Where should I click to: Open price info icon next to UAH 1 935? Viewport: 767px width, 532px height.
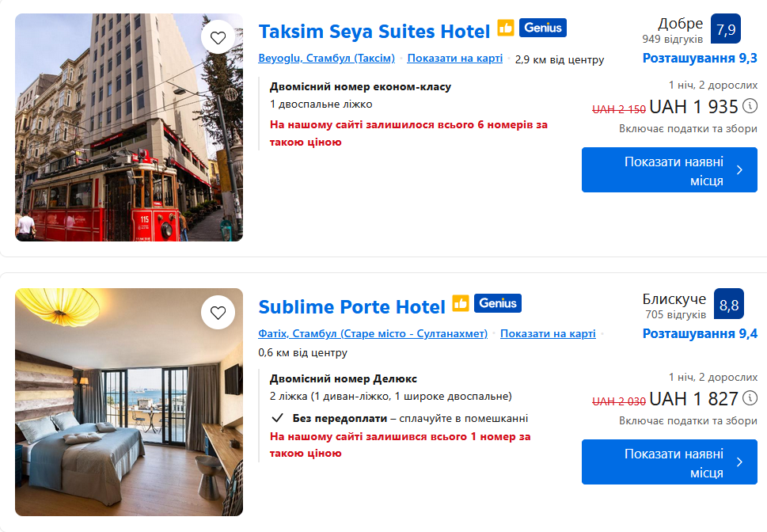[750, 106]
